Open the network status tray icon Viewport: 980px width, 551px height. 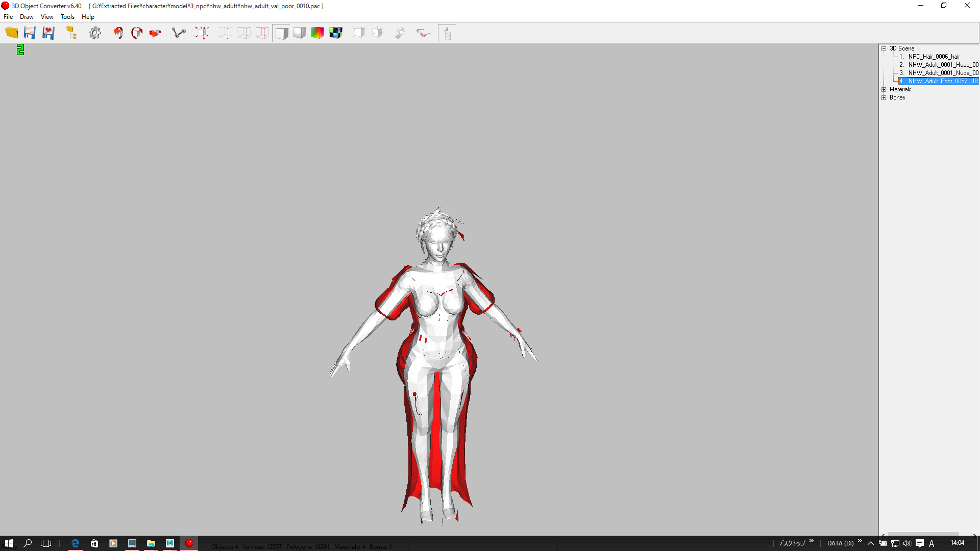[x=895, y=543]
